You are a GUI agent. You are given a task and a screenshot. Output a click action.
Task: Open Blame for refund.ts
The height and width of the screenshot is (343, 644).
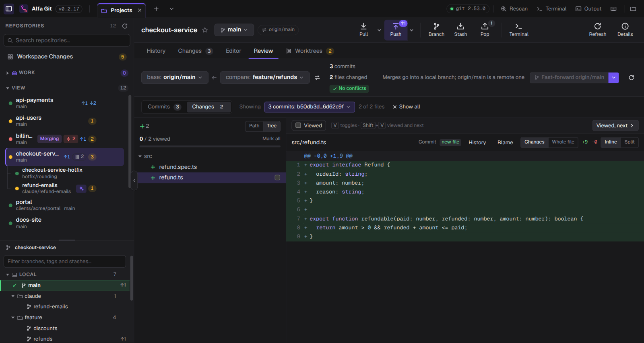pos(505,142)
